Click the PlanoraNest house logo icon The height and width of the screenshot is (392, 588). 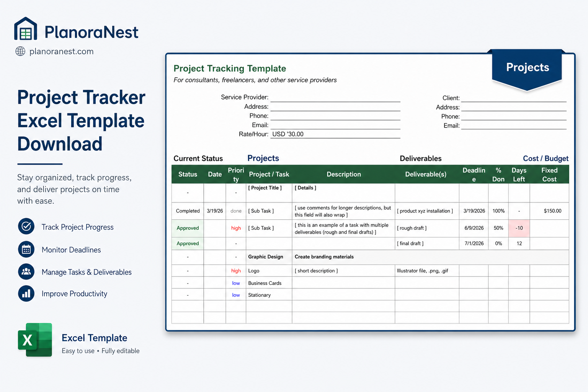point(26,29)
